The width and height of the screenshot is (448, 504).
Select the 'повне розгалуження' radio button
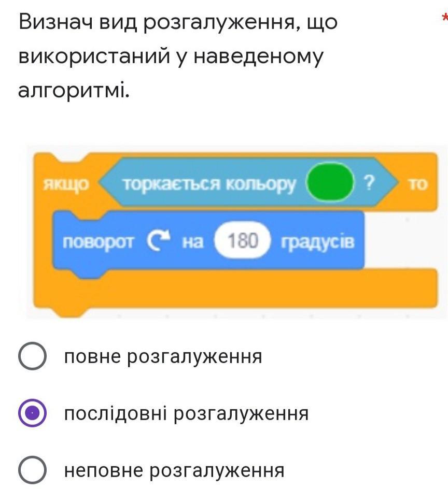32,356
